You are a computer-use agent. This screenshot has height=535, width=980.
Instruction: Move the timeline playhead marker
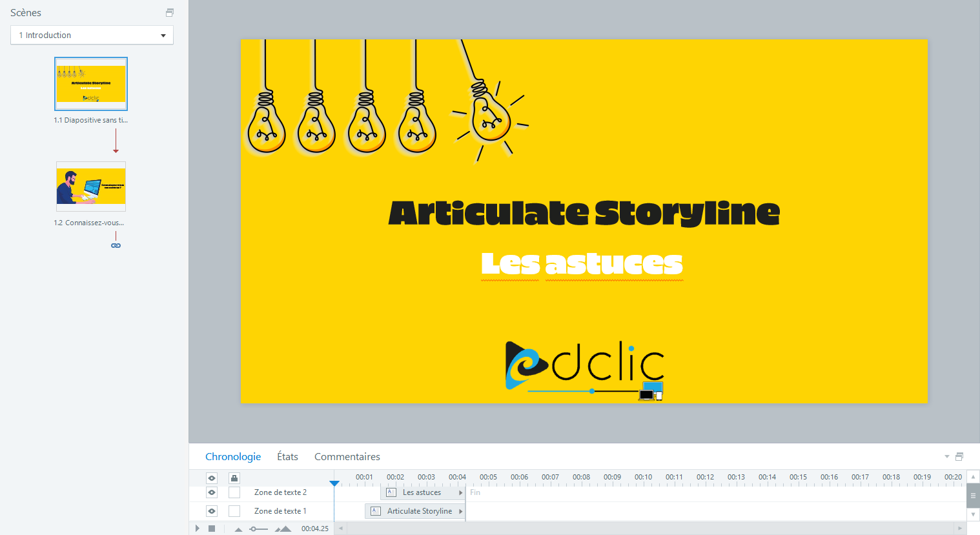(x=334, y=482)
